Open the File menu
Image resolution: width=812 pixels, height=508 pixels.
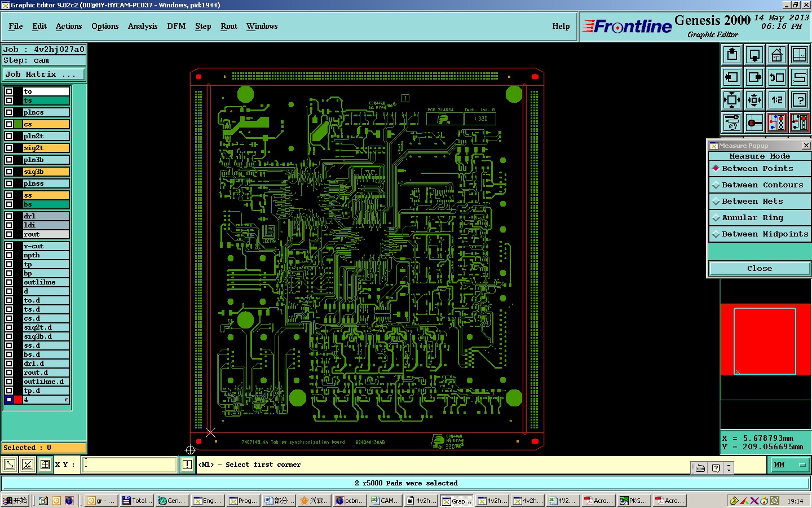[x=16, y=27]
